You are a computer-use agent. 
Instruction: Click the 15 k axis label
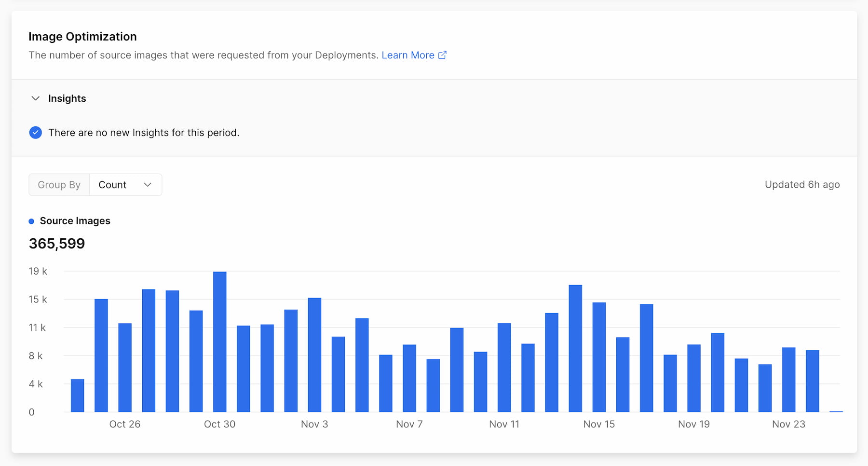[38, 299]
